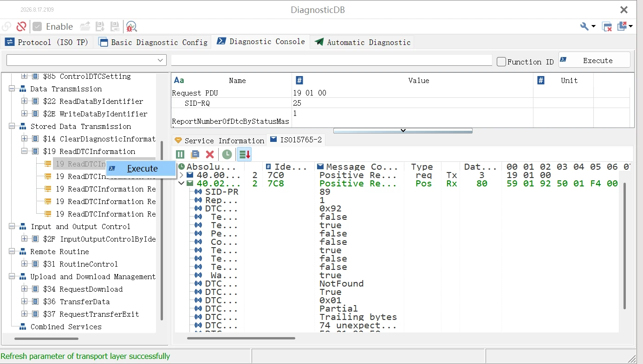Expand the lower panel via chevron splitter
The image size is (643, 364).
[x=403, y=131]
